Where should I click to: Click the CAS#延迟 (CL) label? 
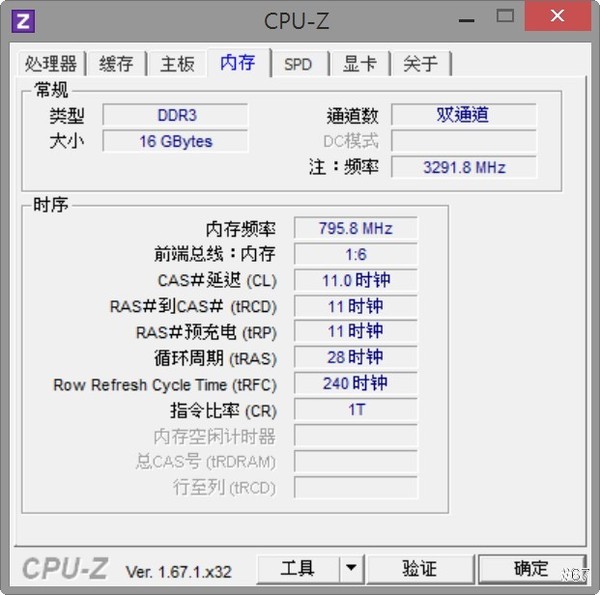[217, 280]
